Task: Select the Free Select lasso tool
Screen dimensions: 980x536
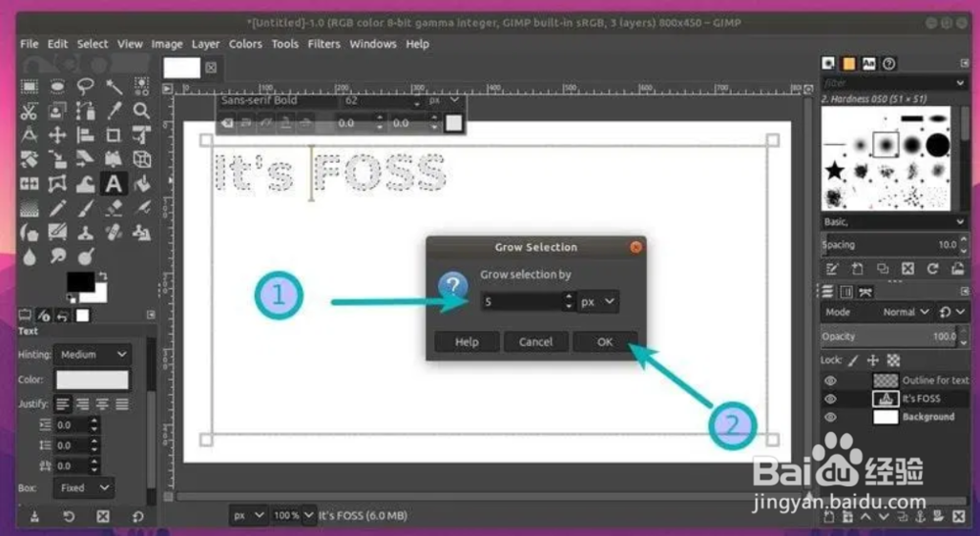Action: coord(85,86)
